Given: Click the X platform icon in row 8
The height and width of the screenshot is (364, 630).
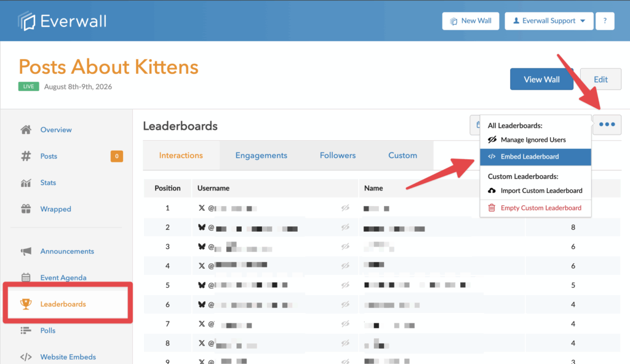Looking at the screenshot, I should coord(202,343).
